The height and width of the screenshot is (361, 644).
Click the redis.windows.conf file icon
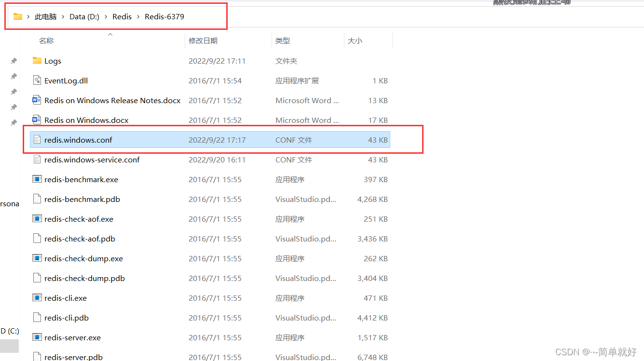point(37,140)
